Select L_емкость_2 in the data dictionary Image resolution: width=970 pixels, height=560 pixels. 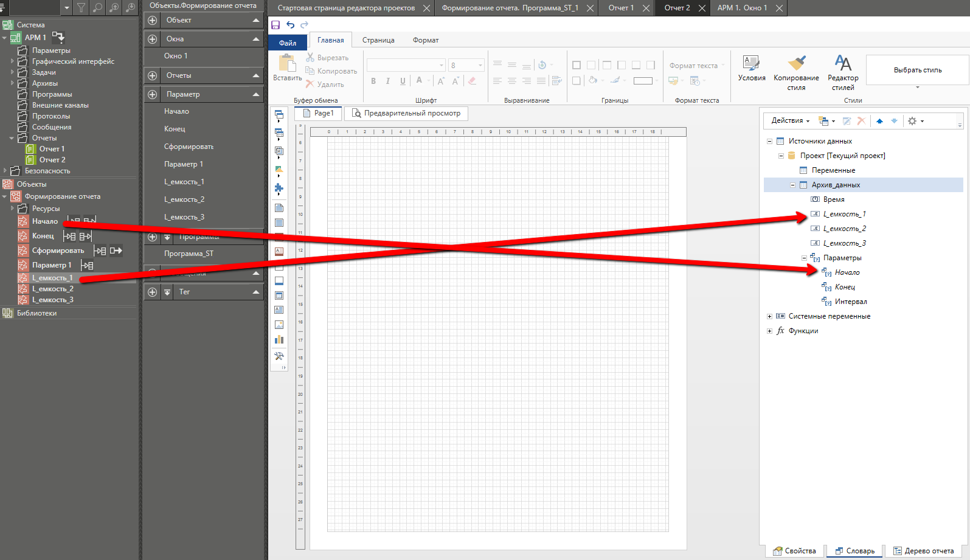coord(844,229)
